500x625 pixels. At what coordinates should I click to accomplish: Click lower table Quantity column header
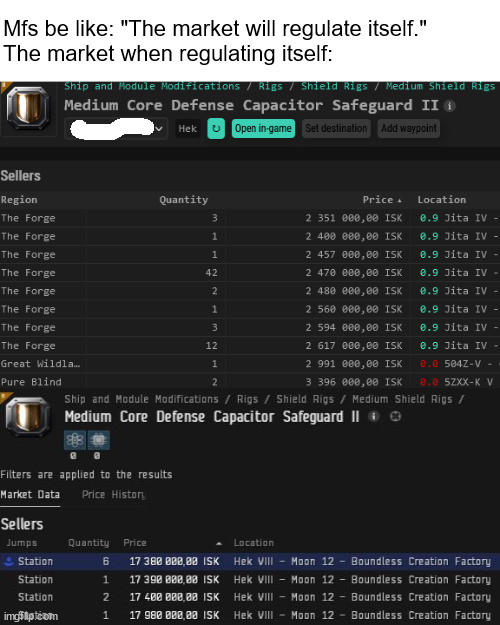(89, 543)
